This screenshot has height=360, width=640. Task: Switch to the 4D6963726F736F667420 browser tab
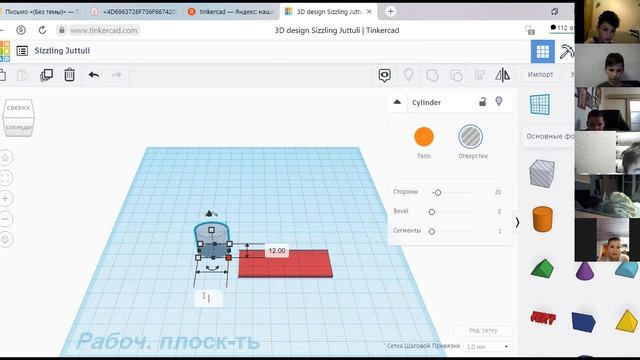135,12
